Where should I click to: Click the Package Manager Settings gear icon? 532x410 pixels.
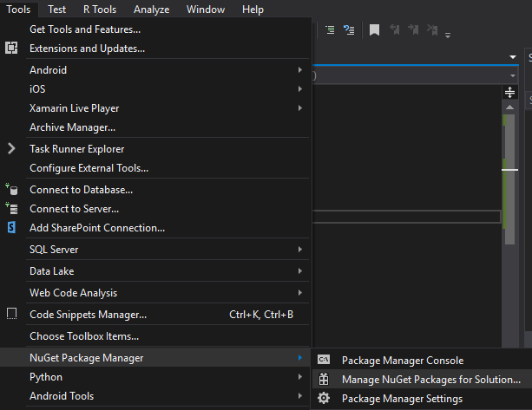click(x=324, y=398)
